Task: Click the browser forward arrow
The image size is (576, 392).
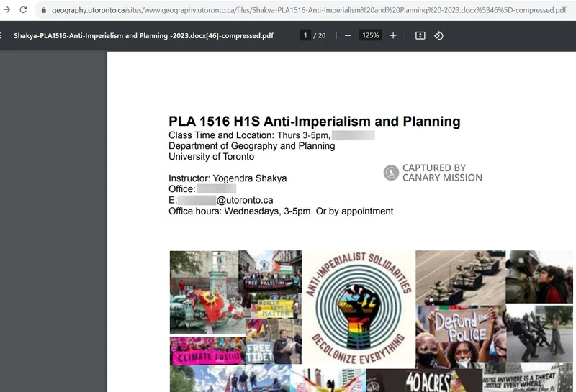Action: tap(5, 10)
